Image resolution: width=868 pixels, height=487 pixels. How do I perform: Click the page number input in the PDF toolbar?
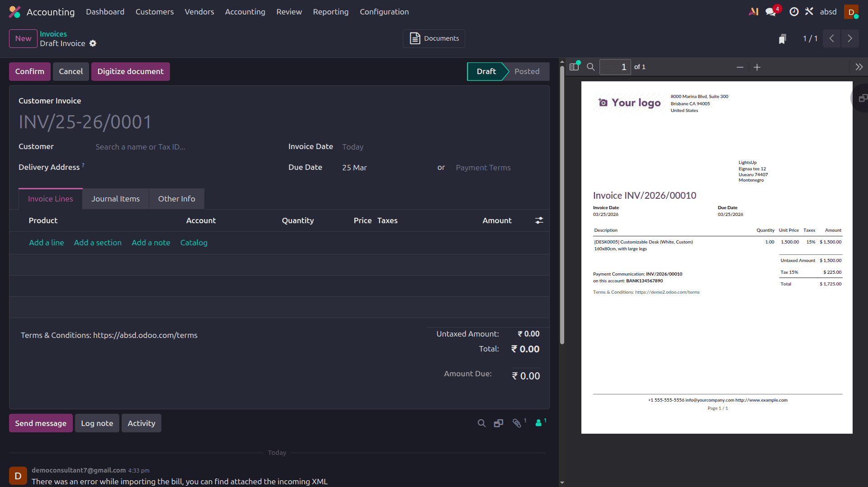[615, 67]
